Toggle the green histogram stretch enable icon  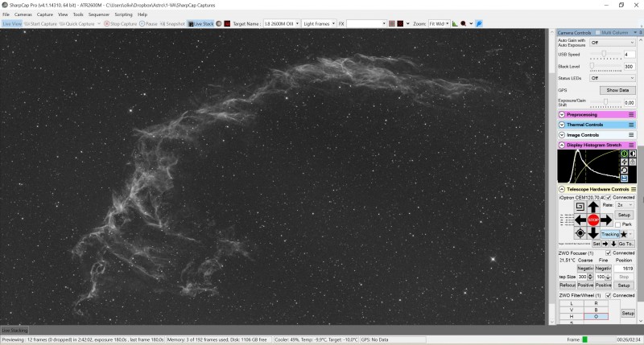[625, 154]
